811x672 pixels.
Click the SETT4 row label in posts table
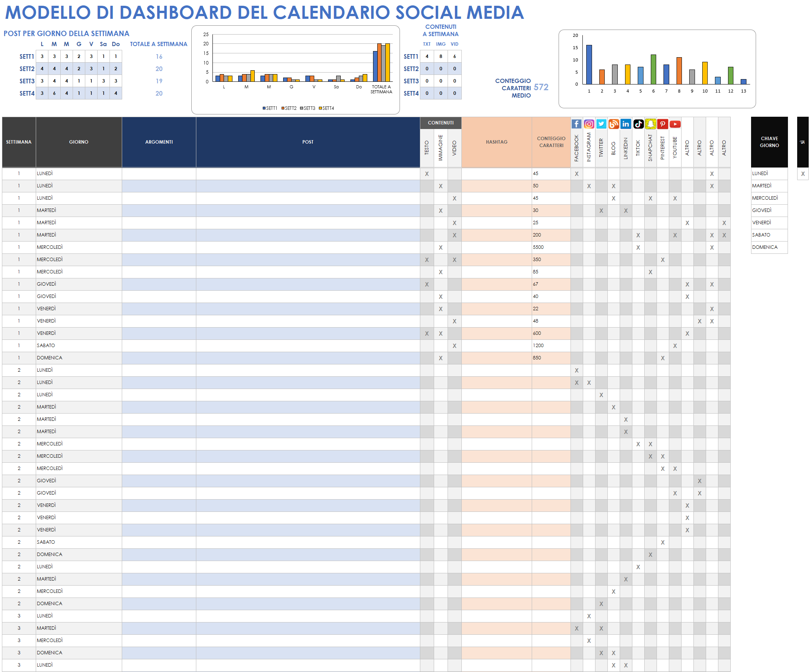tap(27, 93)
